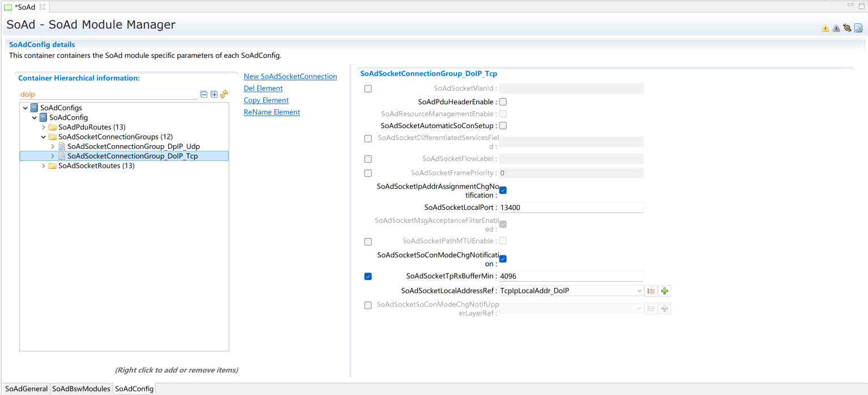868x395 pixels.
Task: Click the green plus icon beside SoAdSocketLocalAddressRef
Action: 665,291
